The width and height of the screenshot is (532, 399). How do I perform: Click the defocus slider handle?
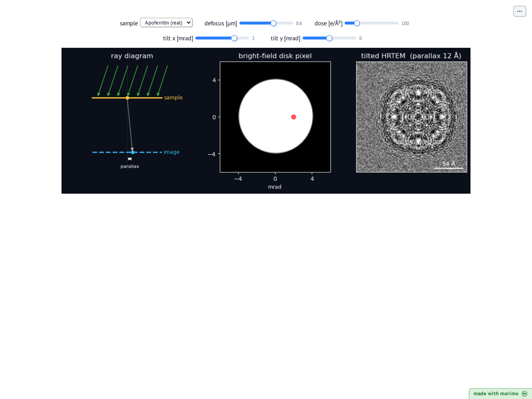[273, 23]
